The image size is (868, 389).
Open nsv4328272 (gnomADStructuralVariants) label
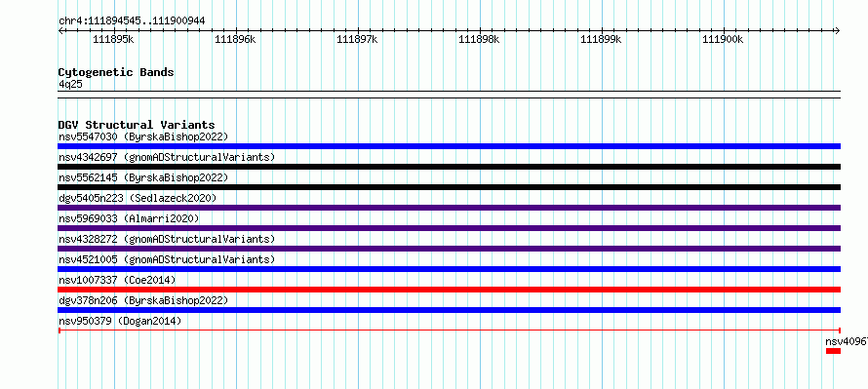167,239
